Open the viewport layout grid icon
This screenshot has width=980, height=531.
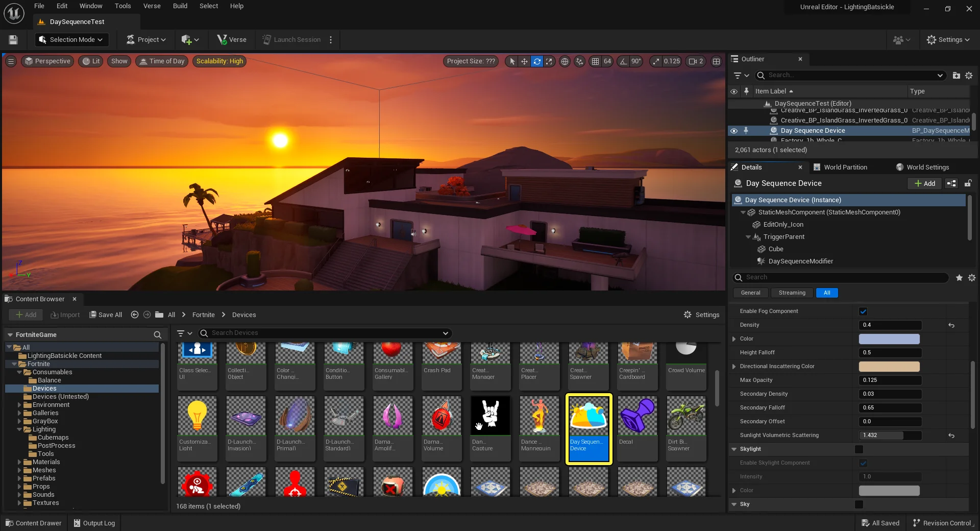[717, 61]
